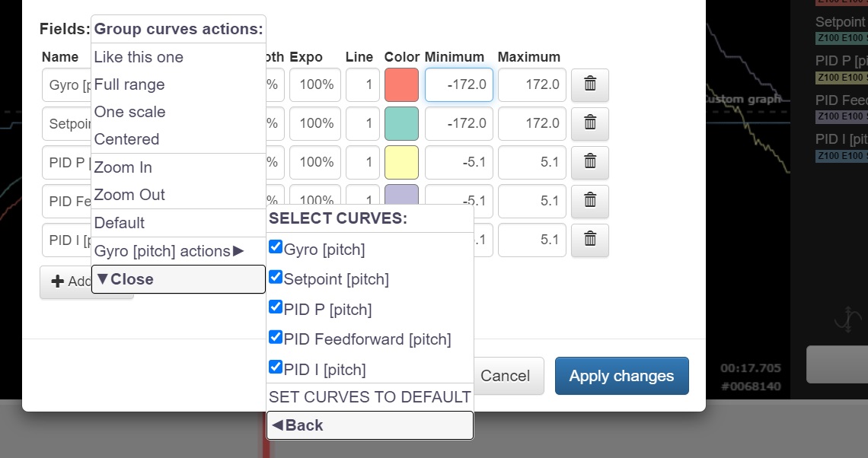
Task: Pick the yellow color swatch for PID P
Action: (401, 162)
